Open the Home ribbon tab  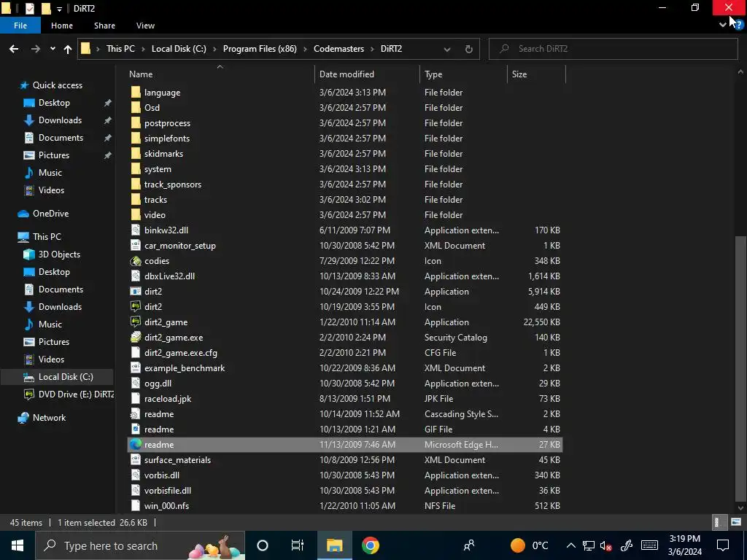pos(62,26)
